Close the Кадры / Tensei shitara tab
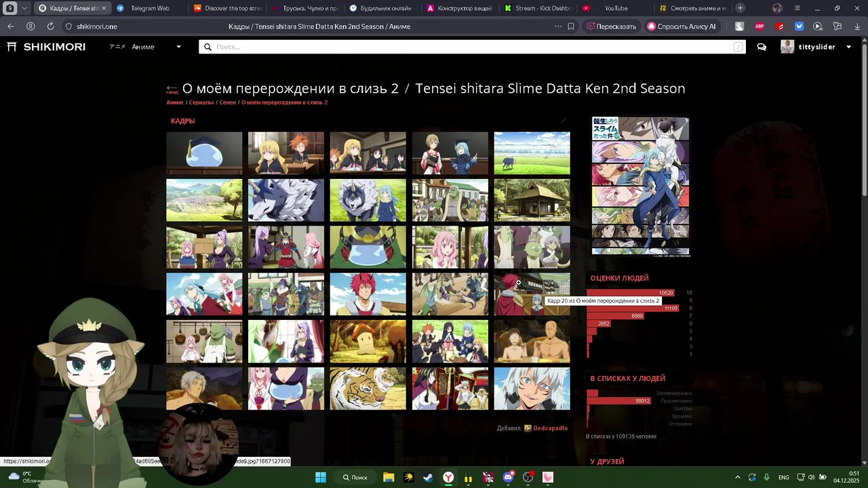The image size is (868, 488). point(104,8)
